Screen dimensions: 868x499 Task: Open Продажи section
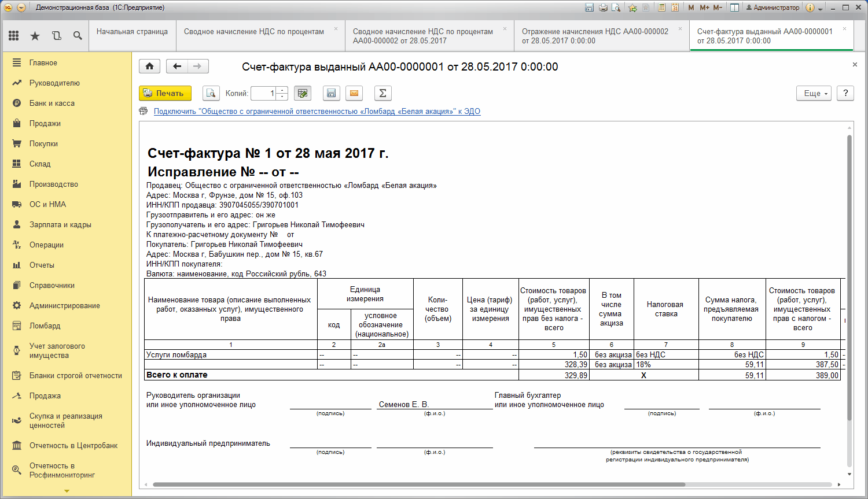tap(66, 123)
